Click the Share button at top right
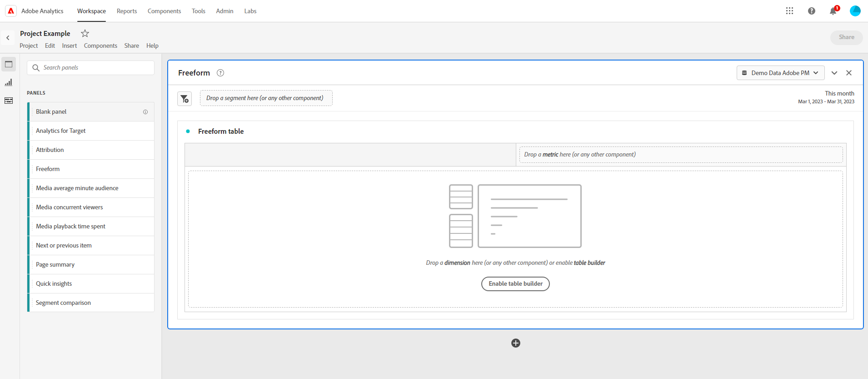The height and width of the screenshot is (379, 868). click(847, 37)
